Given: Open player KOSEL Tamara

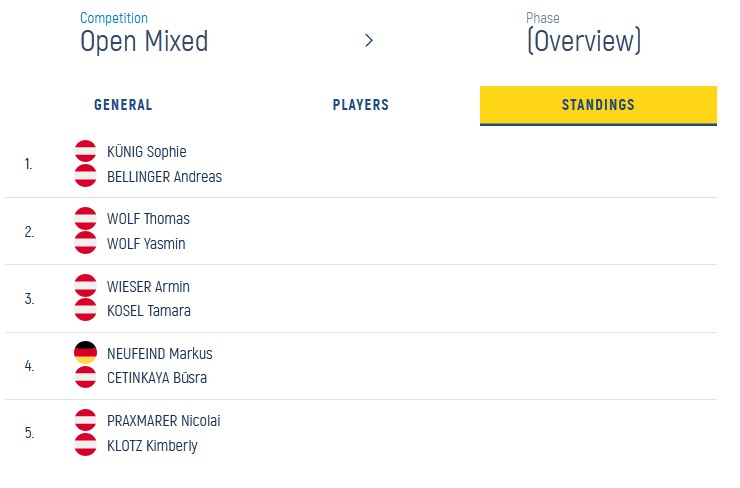Looking at the screenshot, I should [x=148, y=311].
